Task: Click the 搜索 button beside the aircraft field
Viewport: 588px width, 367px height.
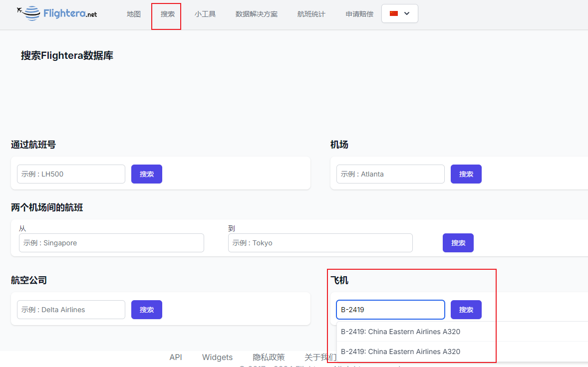Action: click(x=466, y=310)
